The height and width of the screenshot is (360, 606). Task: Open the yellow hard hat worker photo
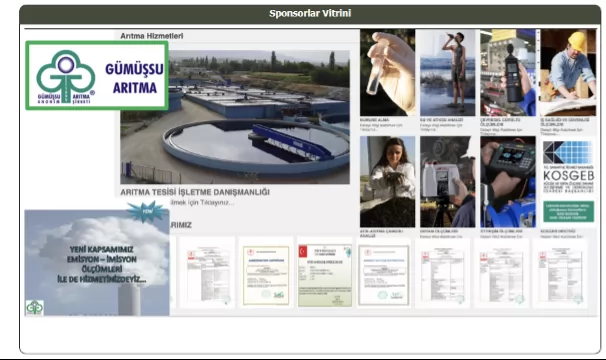click(568, 72)
